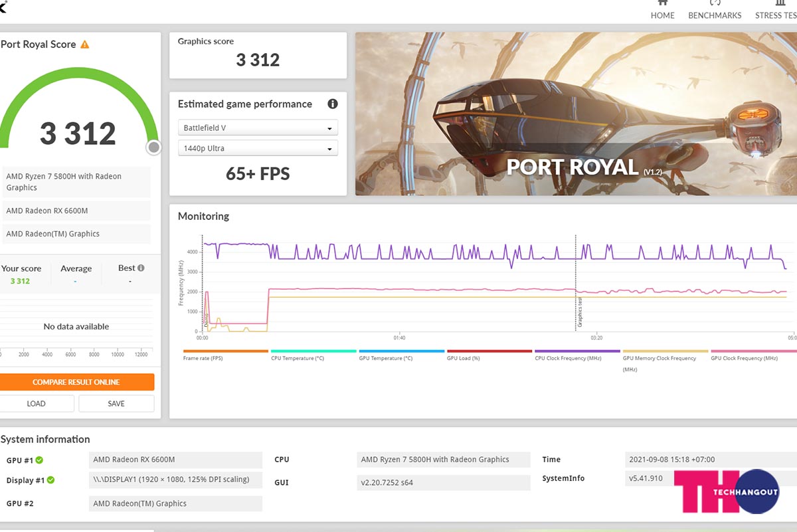
Task: Go to the BENCHMARKS section
Action: coord(715,10)
